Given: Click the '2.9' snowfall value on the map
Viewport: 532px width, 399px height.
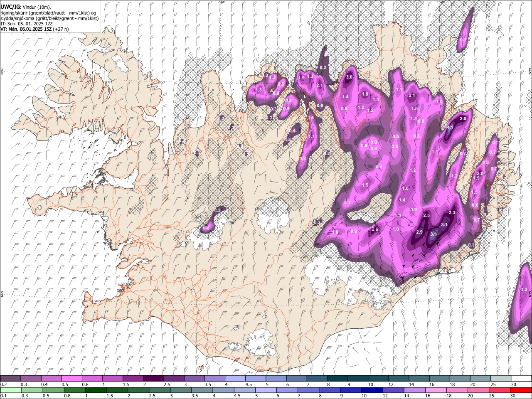Looking at the screenshot, I should click(x=419, y=232).
